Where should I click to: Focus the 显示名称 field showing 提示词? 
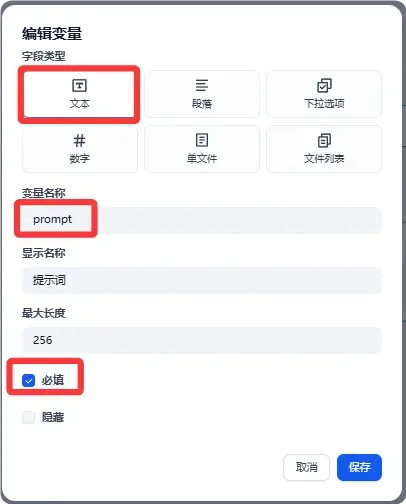(202, 280)
